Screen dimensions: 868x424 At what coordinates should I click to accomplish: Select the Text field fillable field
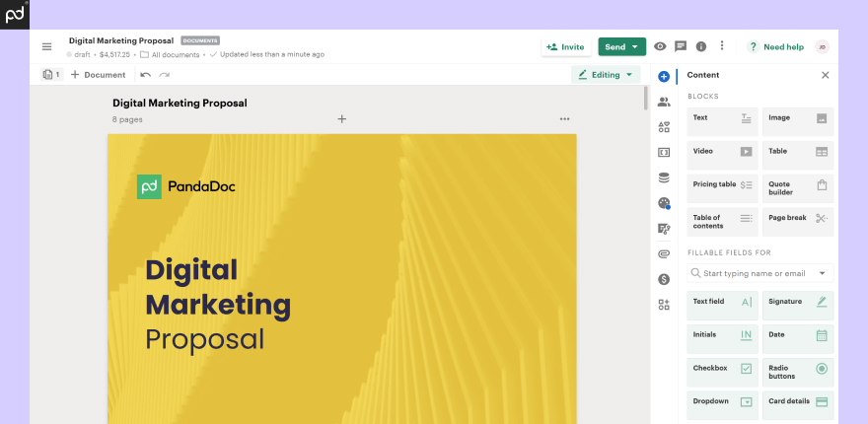tap(722, 306)
